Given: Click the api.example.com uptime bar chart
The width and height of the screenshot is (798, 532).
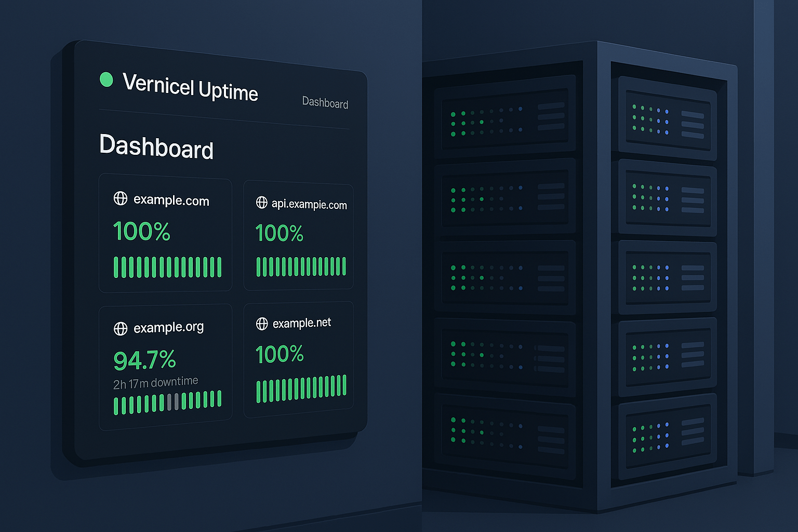Looking at the screenshot, I should pos(301,267).
